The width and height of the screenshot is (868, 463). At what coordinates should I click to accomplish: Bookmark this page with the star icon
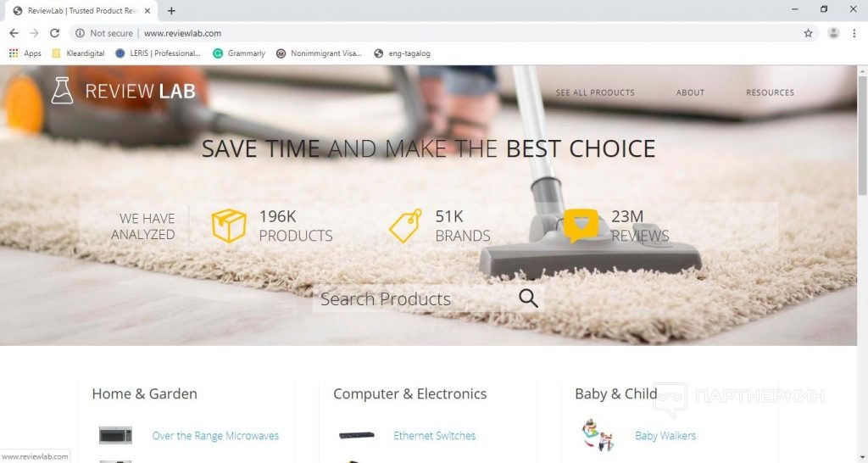tap(808, 33)
